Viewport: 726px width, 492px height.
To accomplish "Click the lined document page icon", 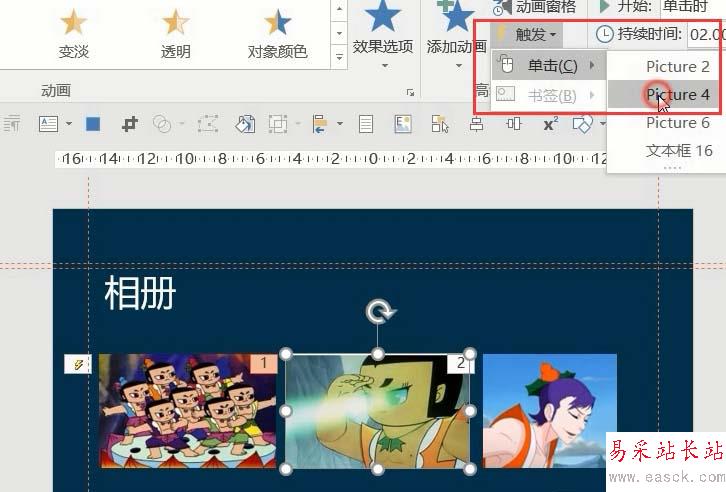I will coord(366,124).
